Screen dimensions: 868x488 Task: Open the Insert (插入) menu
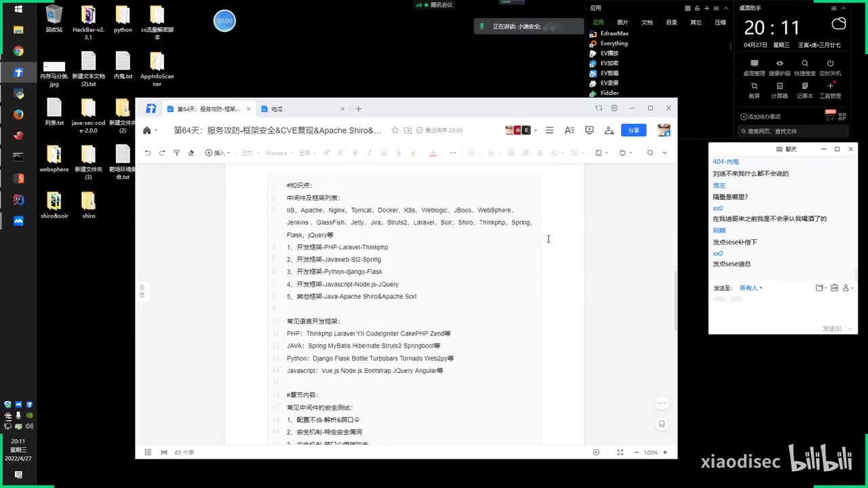(218, 152)
